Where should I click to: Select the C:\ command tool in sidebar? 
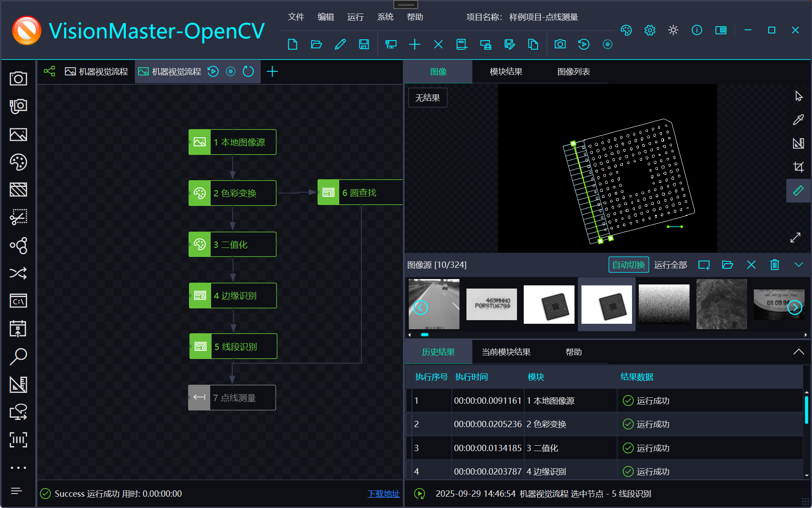click(x=18, y=301)
